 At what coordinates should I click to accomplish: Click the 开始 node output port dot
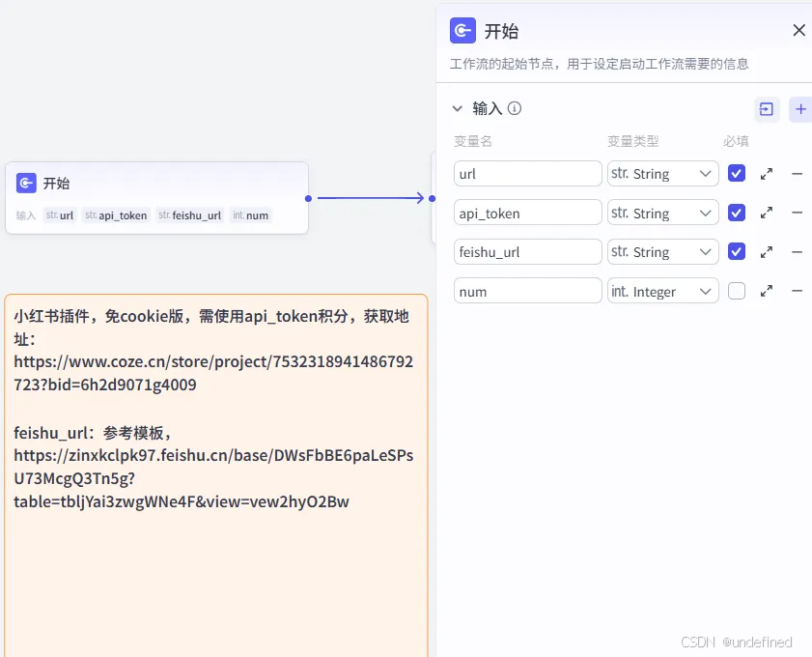(309, 198)
